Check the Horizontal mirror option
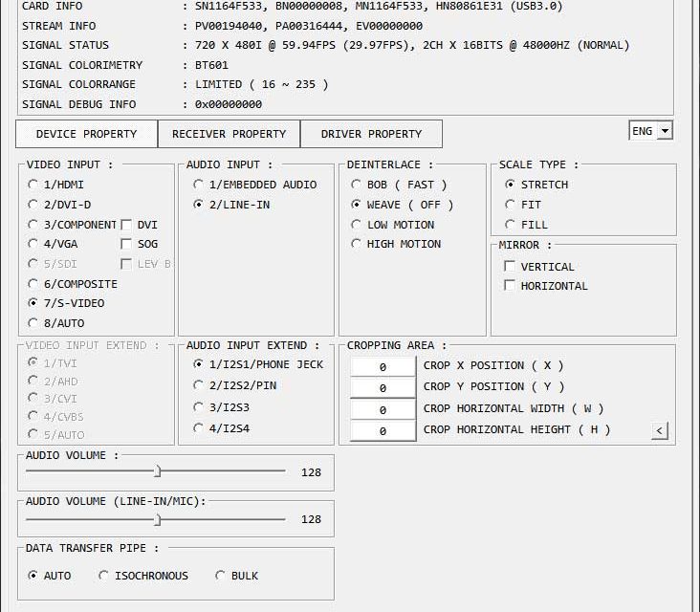 click(x=510, y=286)
